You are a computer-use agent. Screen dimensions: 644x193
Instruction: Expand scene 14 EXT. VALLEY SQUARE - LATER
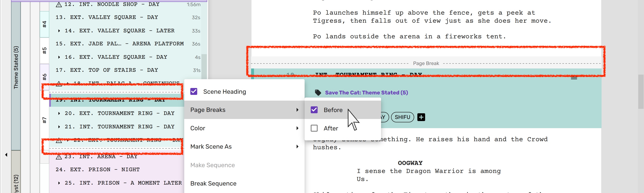(59, 31)
